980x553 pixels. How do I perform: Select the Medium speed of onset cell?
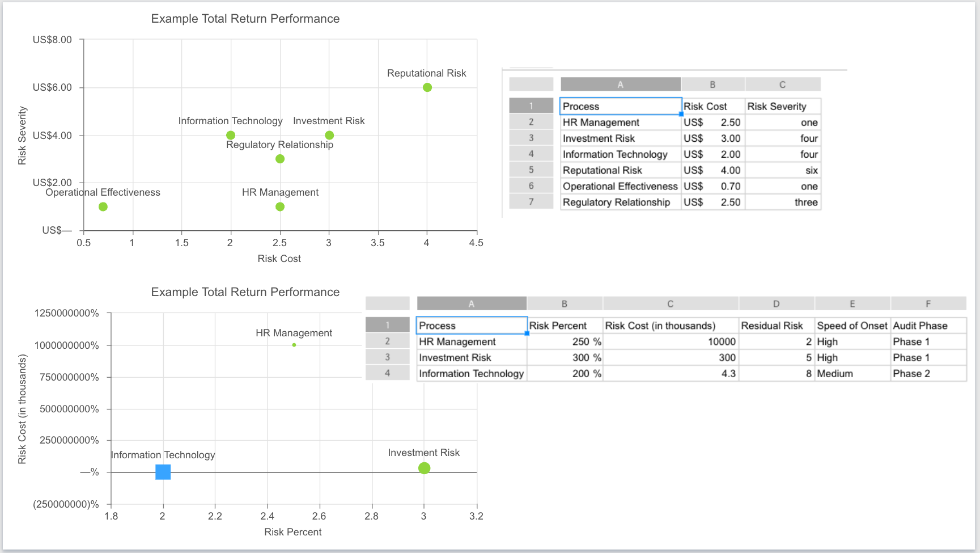[852, 373]
